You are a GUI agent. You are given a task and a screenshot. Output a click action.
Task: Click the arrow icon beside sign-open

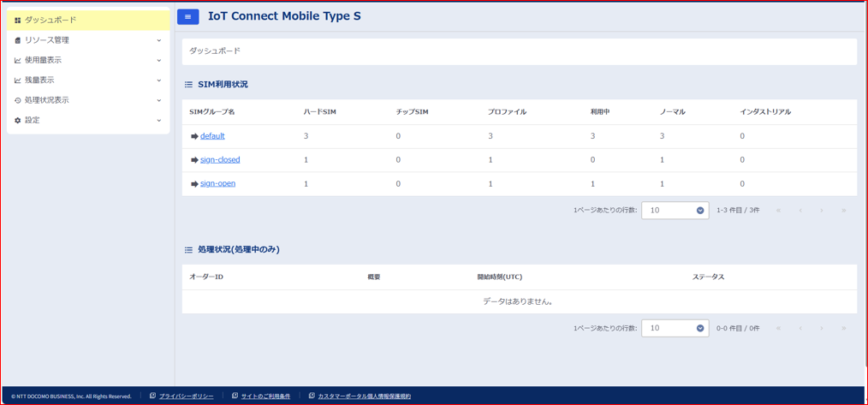194,184
